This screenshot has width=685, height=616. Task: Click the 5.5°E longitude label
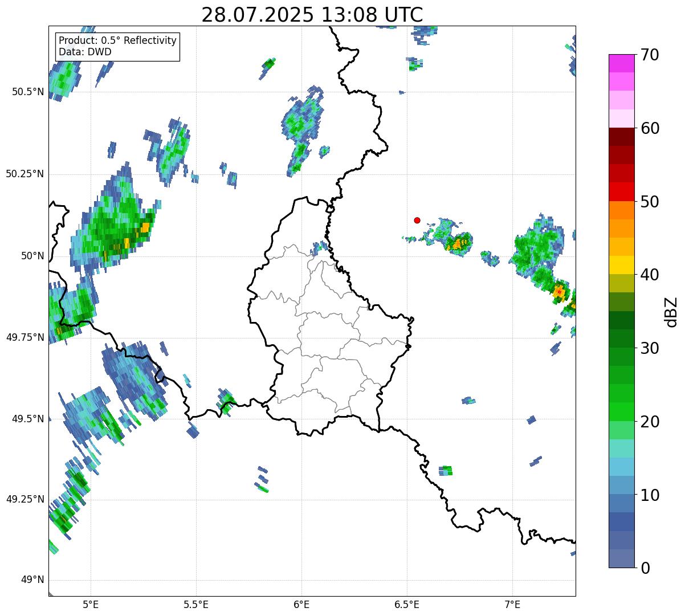pos(196,605)
